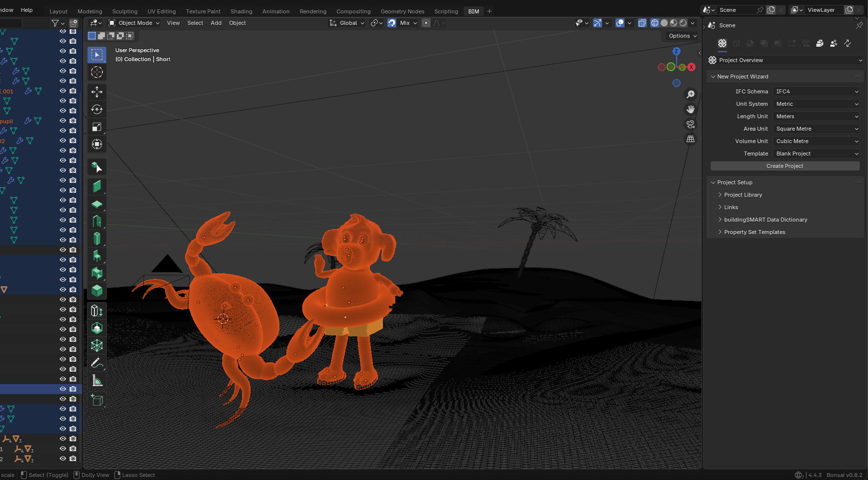The height and width of the screenshot is (480, 868).
Task: Switch to rendered viewport shading
Action: [683, 23]
